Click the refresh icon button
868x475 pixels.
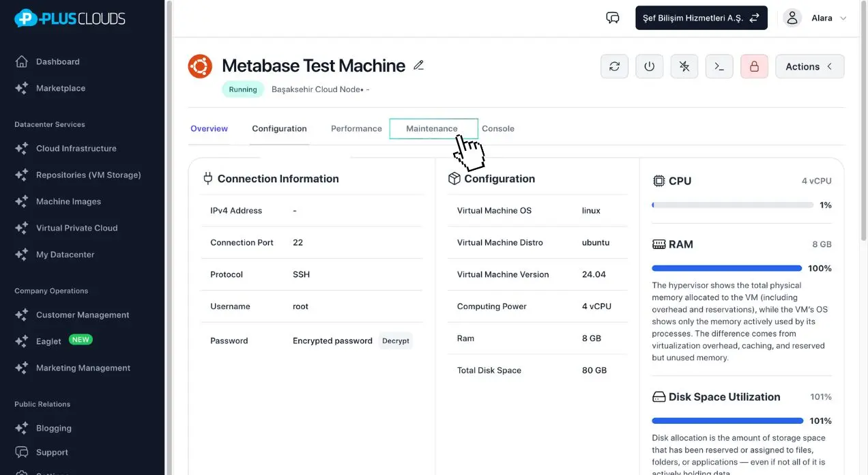point(614,66)
